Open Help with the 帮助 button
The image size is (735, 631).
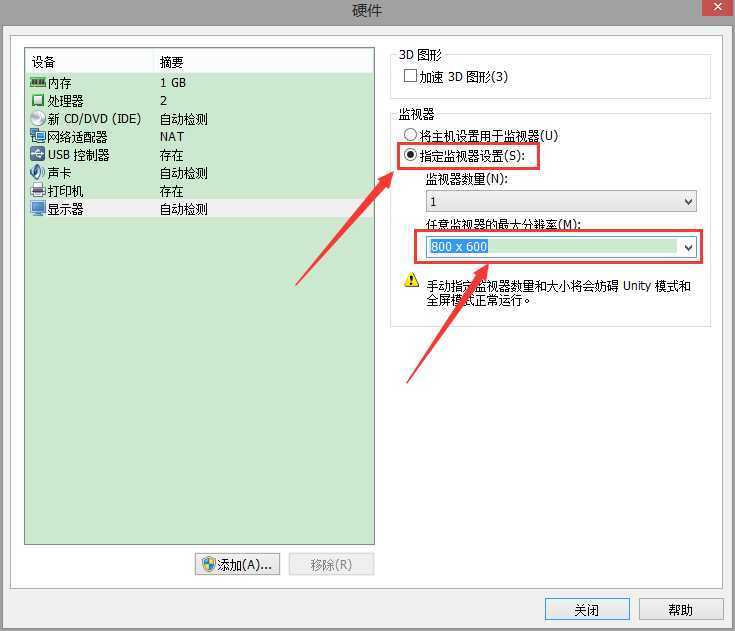click(681, 609)
